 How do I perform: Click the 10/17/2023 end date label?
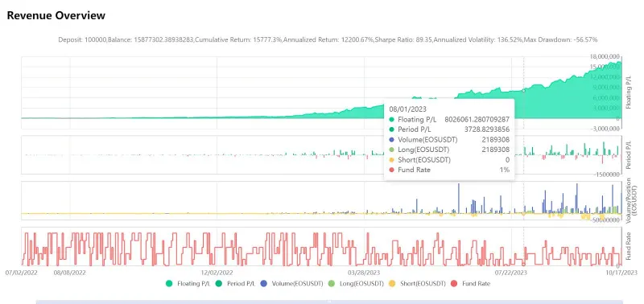point(621,273)
